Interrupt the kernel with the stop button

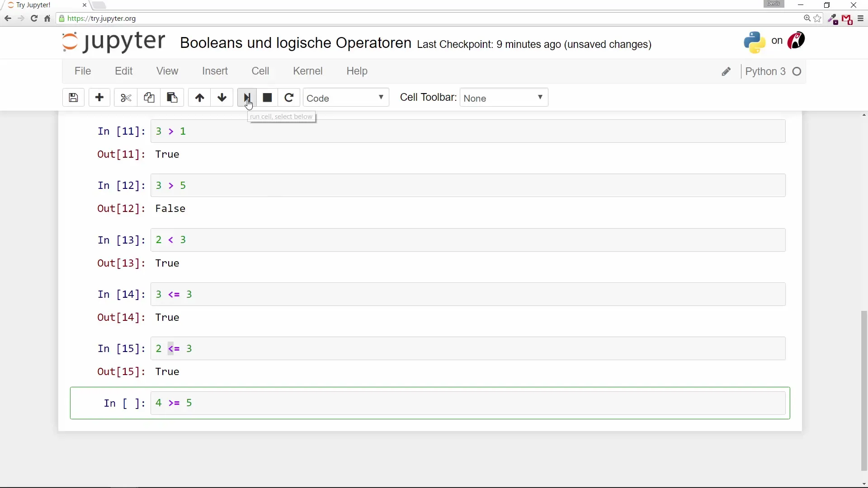pos(267,98)
